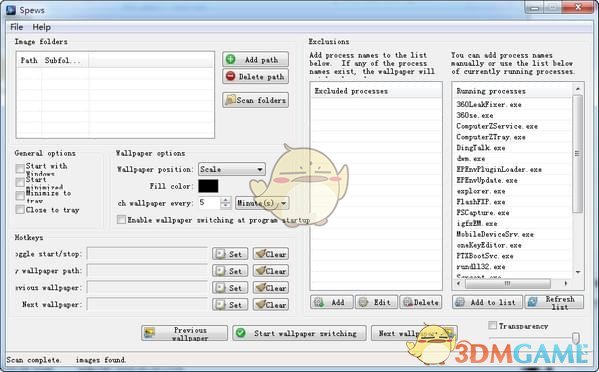Enable wallpaper switching at program startup
This screenshot has width=599, height=372.
[121, 220]
